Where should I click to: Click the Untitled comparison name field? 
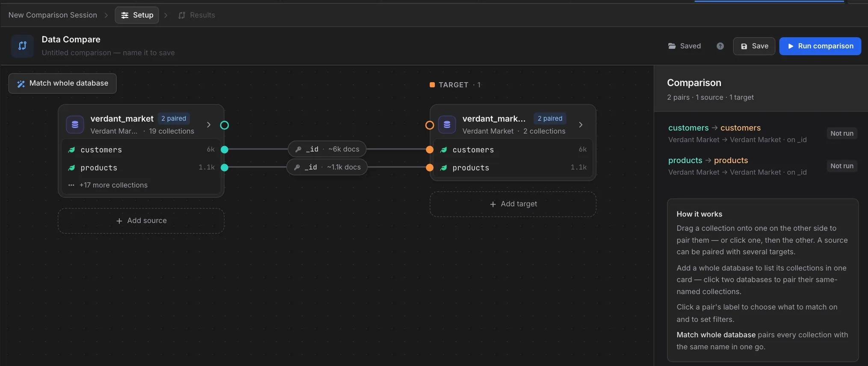tap(108, 53)
